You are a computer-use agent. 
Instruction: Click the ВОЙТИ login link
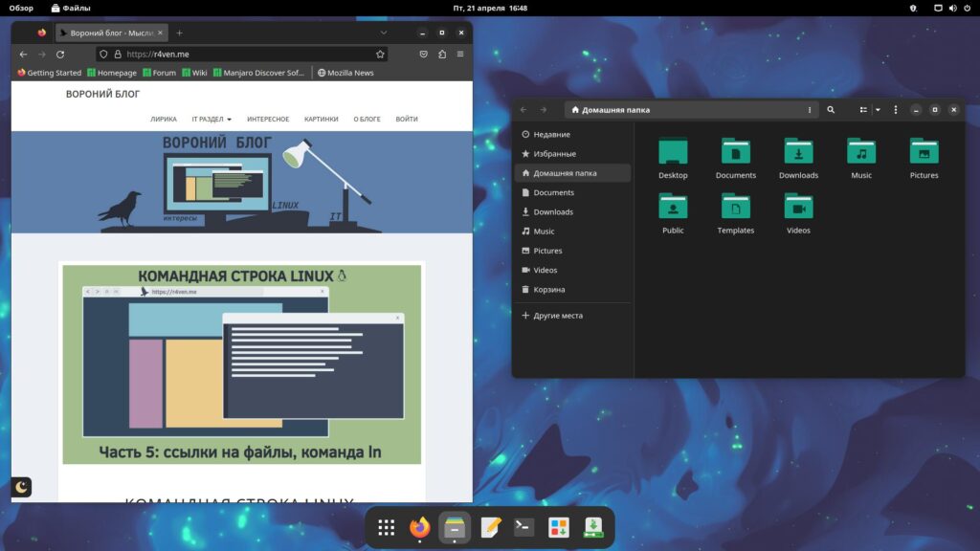tap(407, 120)
